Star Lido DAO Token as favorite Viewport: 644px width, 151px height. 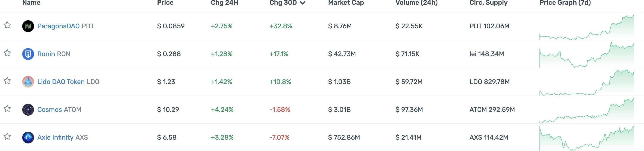[7, 81]
